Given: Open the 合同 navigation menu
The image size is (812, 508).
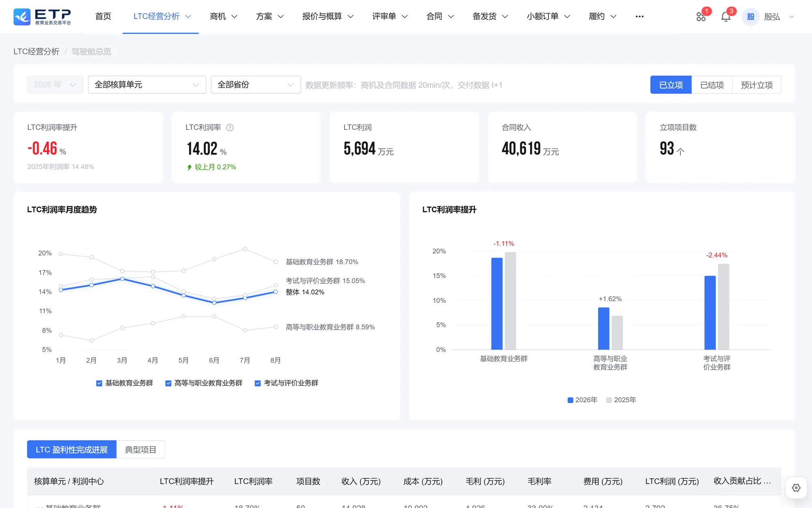Looking at the screenshot, I should pos(440,17).
